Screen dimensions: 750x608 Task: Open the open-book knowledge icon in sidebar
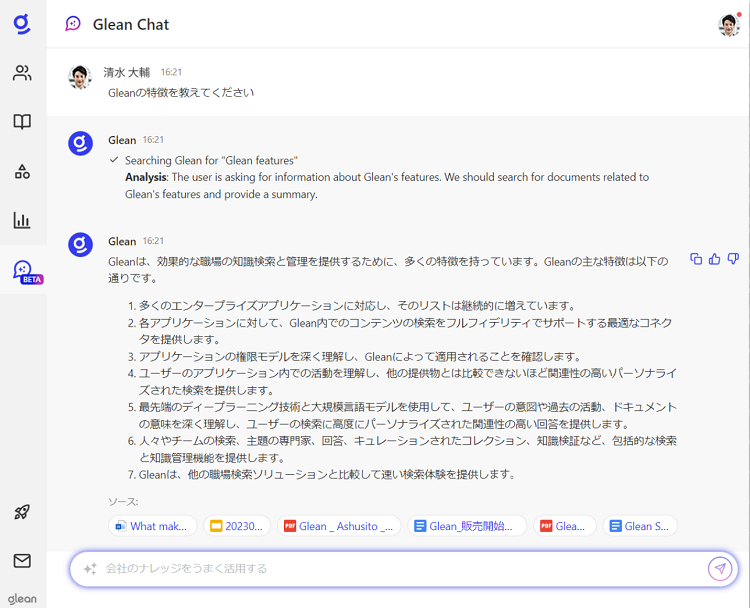click(x=22, y=122)
